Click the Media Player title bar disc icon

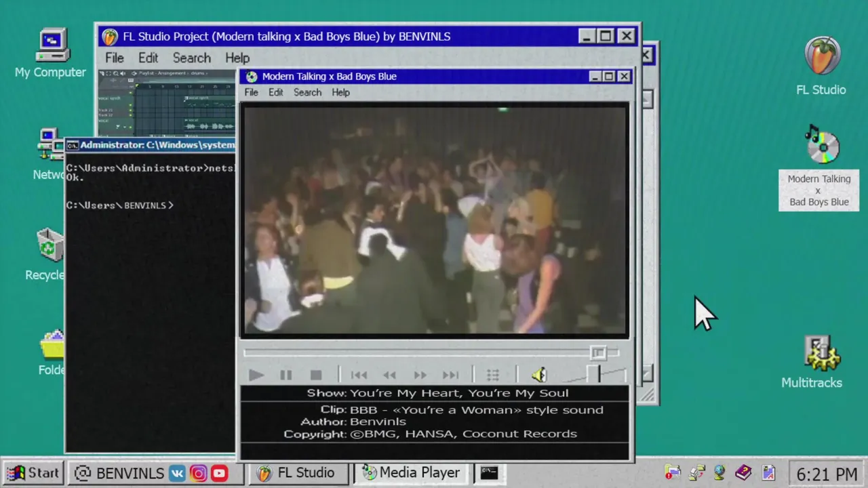pyautogui.click(x=252, y=77)
